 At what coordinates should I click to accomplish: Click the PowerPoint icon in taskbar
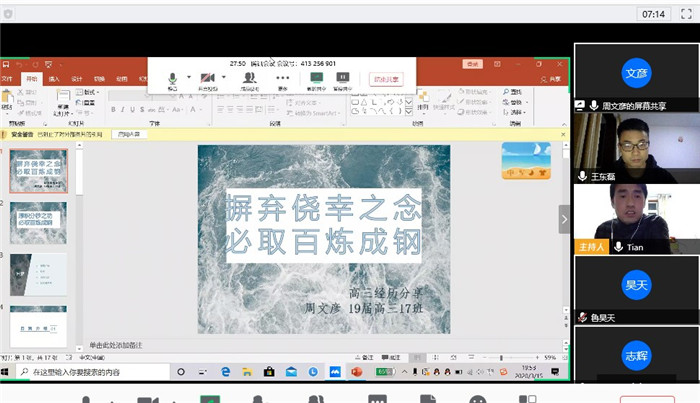pos(354,372)
